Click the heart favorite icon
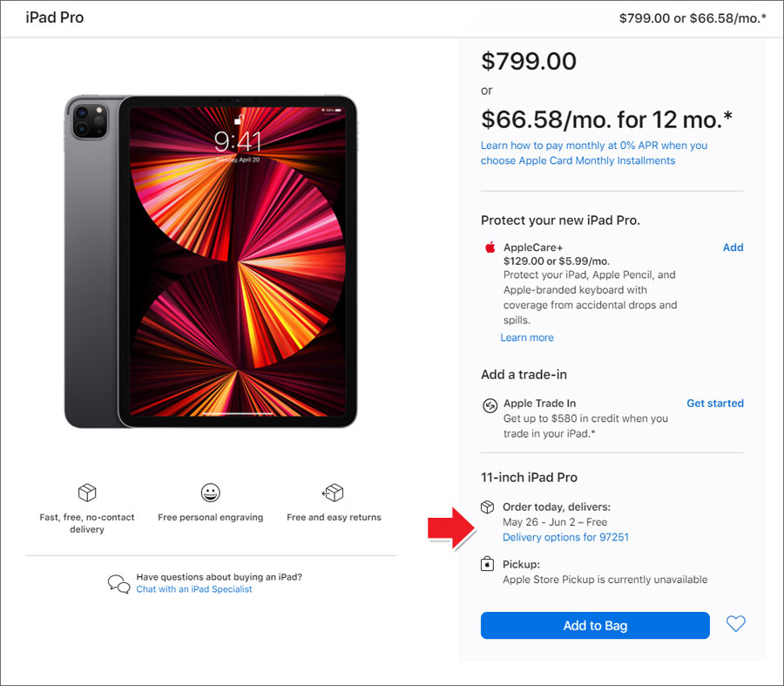This screenshot has height=686, width=784. (x=735, y=624)
